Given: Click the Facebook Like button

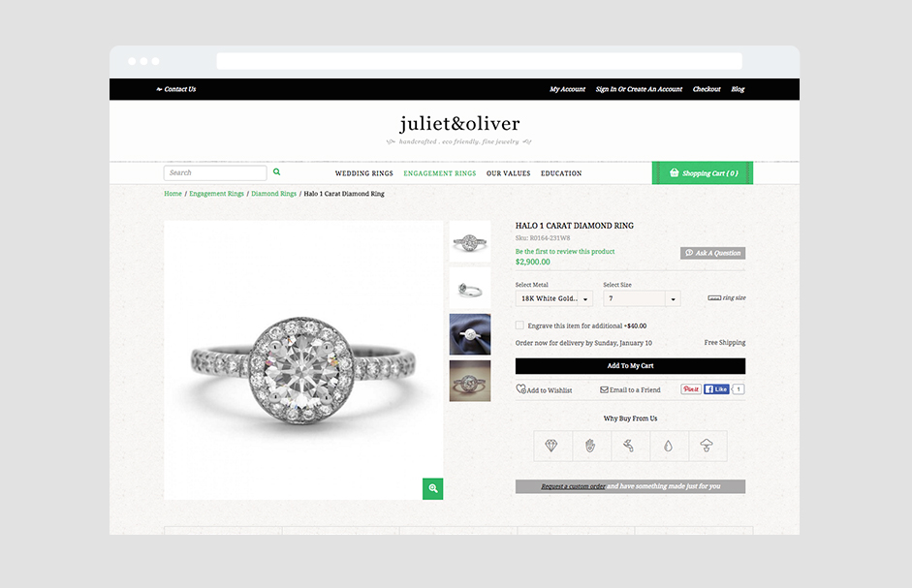Looking at the screenshot, I should click(x=716, y=389).
